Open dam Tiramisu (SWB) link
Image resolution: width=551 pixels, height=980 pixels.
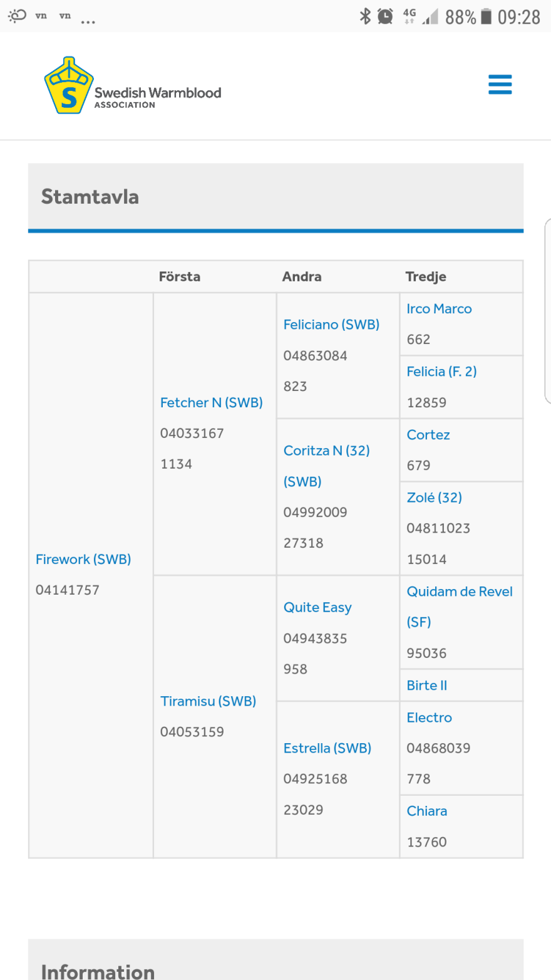(208, 701)
